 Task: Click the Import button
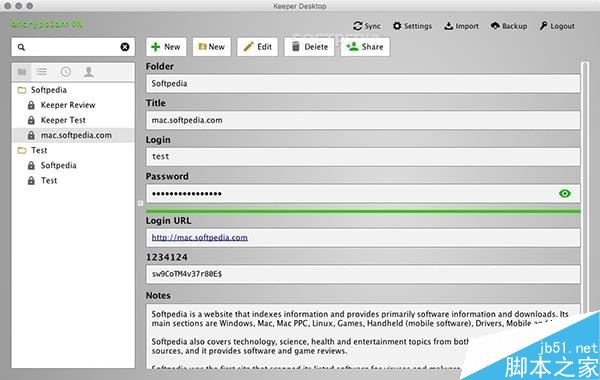point(461,26)
